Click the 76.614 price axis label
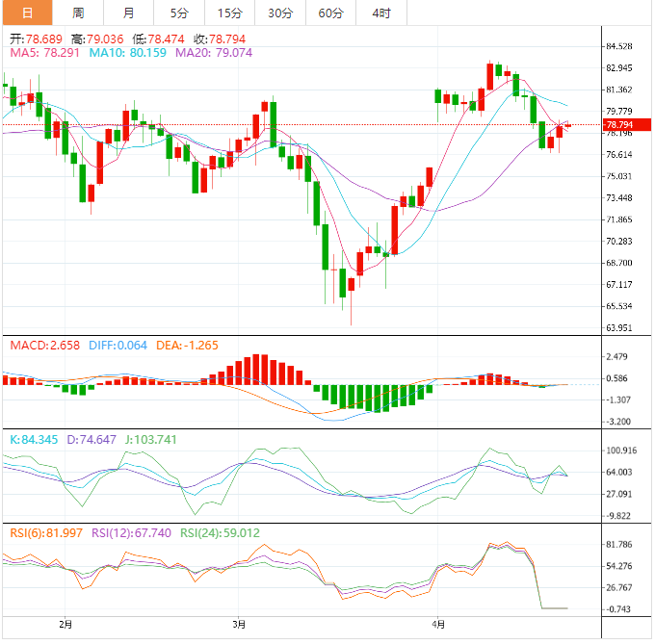Image resolution: width=655 pixels, height=644 pixels. pos(619,154)
